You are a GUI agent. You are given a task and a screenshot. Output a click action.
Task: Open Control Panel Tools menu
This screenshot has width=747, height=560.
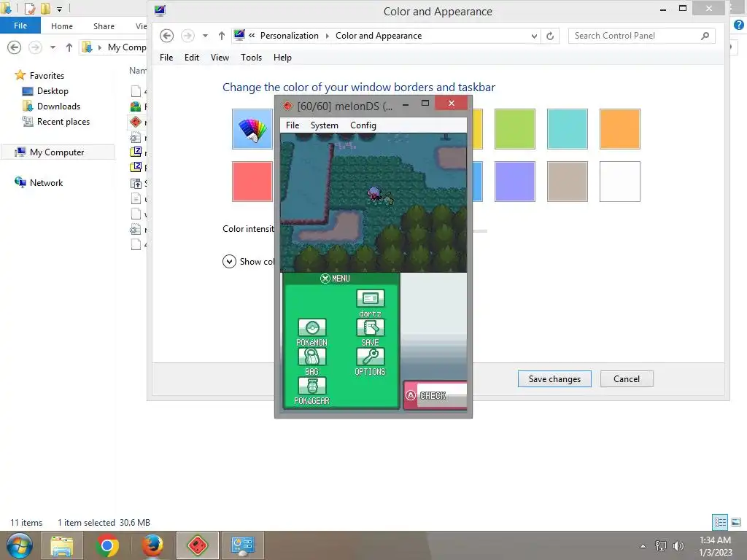coord(251,58)
